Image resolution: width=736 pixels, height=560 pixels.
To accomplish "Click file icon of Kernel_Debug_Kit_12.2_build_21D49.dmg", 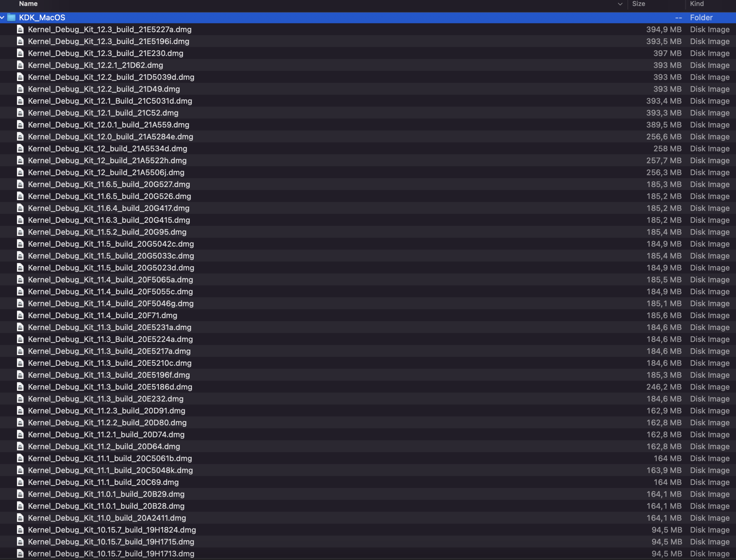I will click(x=20, y=89).
